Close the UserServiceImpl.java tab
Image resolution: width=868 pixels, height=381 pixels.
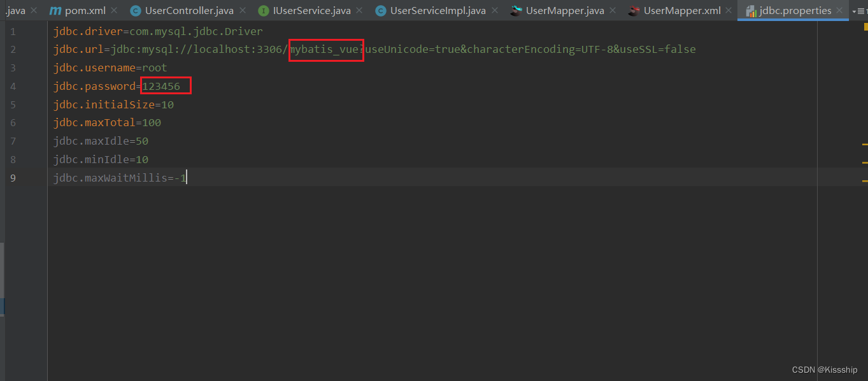pos(494,11)
